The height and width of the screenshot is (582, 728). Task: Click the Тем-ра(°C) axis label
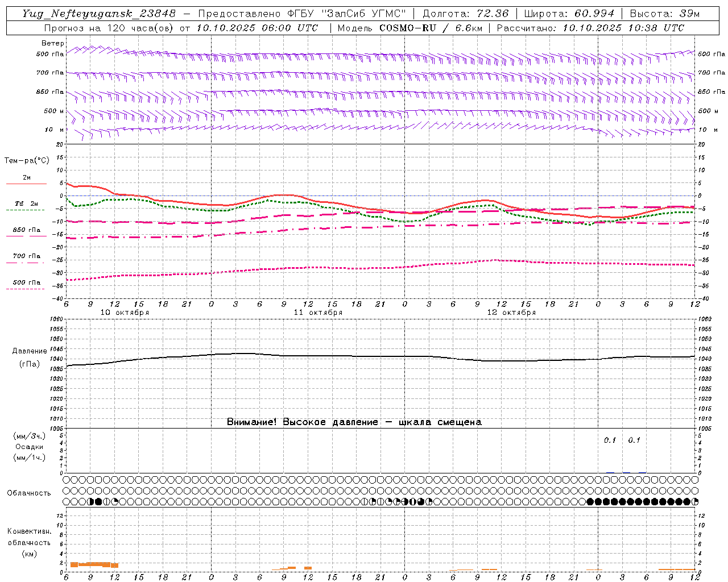click(x=27, y=161)
